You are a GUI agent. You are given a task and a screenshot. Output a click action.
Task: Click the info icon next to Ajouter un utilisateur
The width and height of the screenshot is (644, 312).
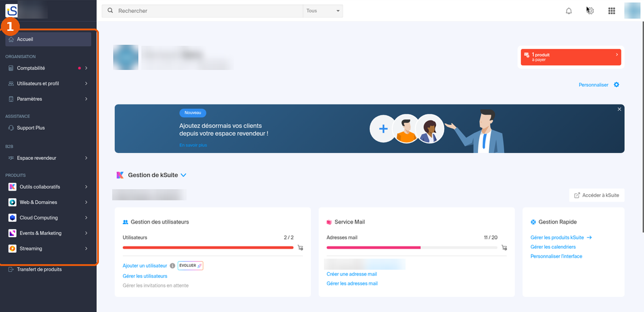point(172,266)
